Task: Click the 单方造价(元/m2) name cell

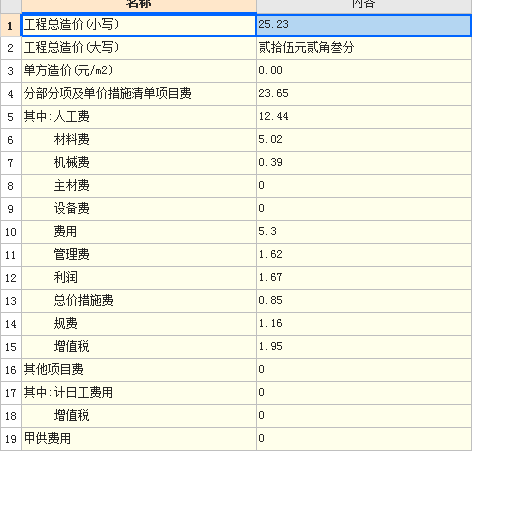Action: click(x=139, y=71)
